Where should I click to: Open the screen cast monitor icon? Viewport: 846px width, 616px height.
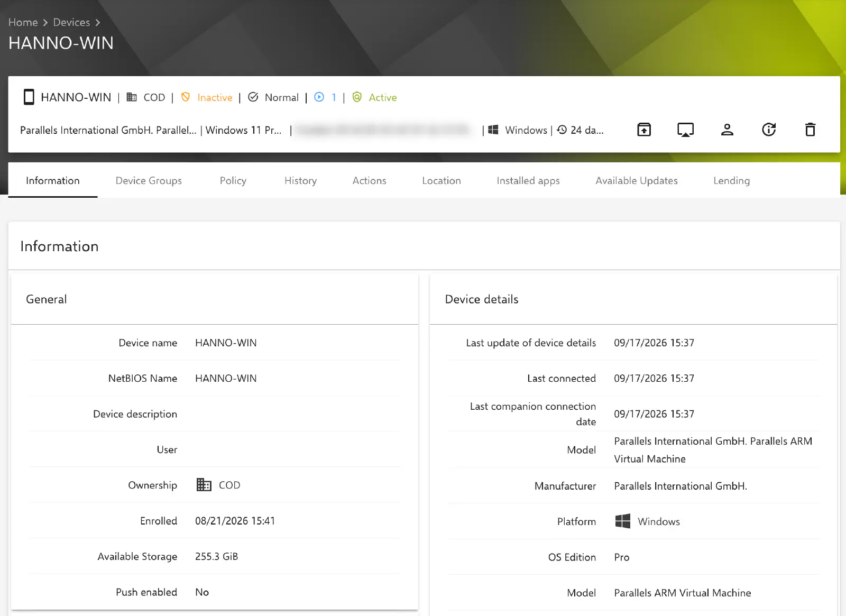(686, 130)
